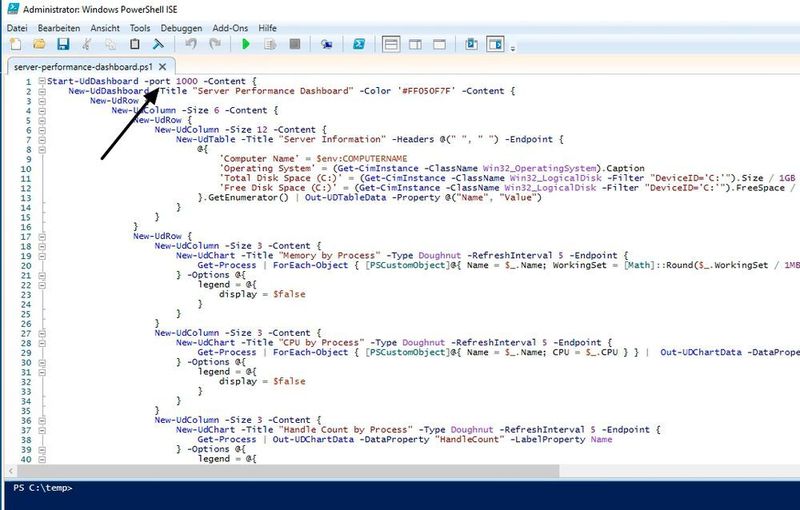Run the script with the green play icon
800x510 pixels.
[x=246, y=44]
